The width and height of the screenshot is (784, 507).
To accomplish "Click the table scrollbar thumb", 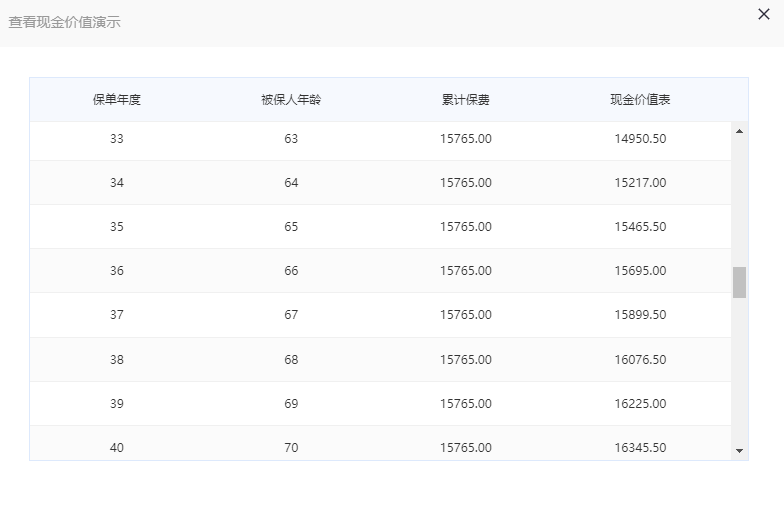I will [x=740, y=282].
